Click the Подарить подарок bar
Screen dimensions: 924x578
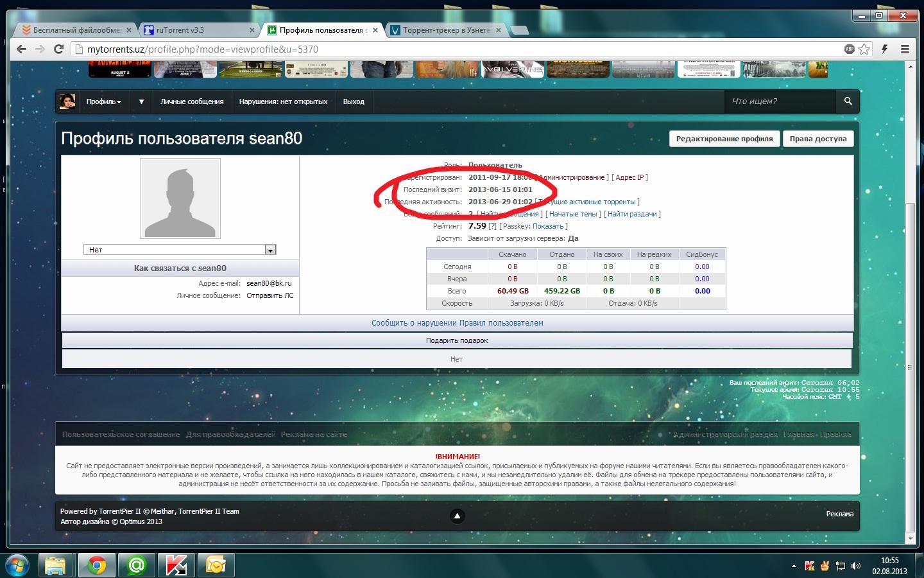pyautogui.click(x=457, y=340)
